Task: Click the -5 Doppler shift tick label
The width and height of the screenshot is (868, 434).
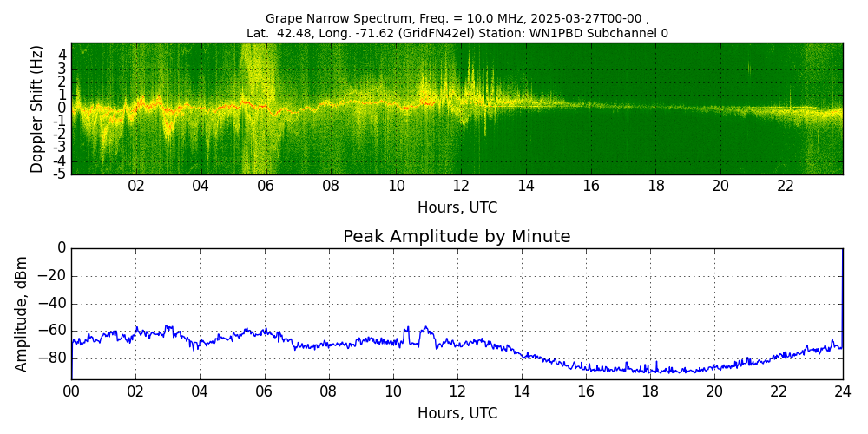Action: 61,174
